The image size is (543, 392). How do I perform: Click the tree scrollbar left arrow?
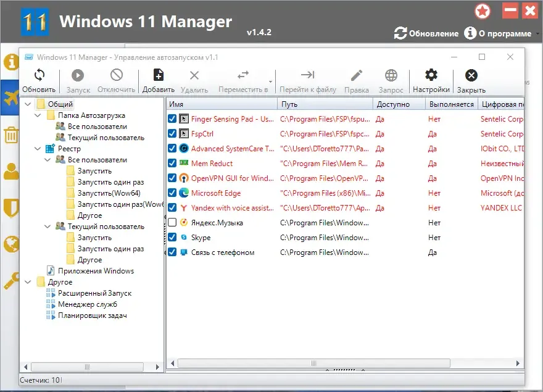[x=26, y=367]
